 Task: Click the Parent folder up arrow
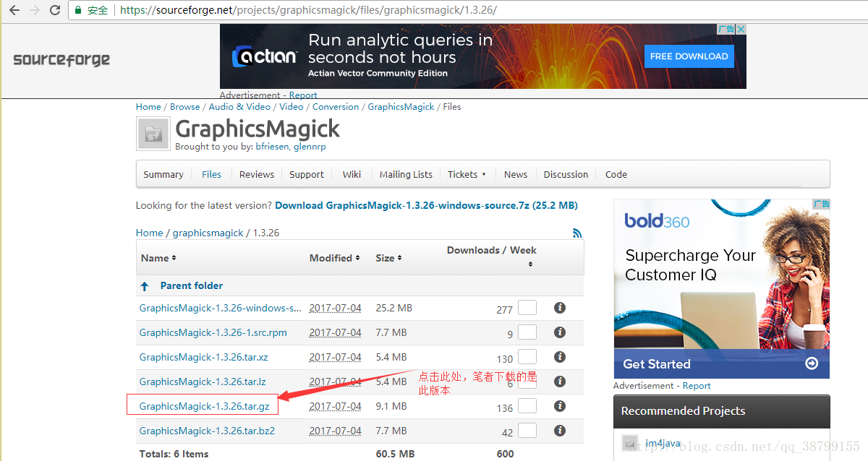[145, 286]
